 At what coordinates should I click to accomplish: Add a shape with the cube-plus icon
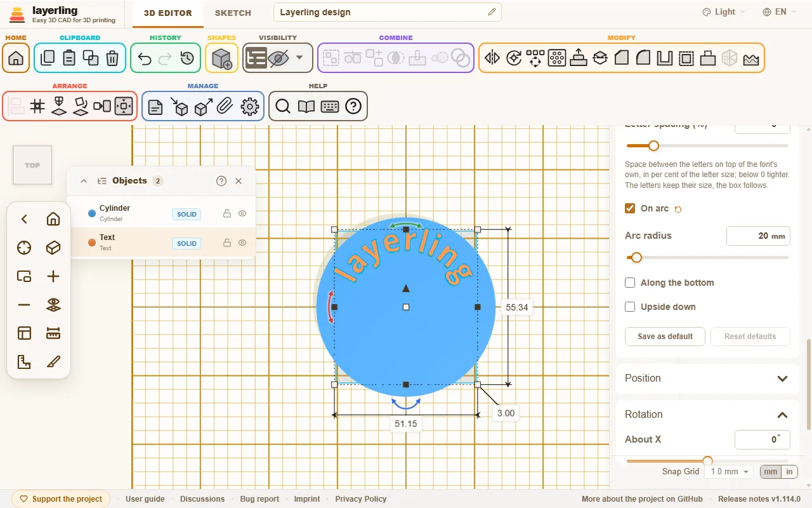221,58
